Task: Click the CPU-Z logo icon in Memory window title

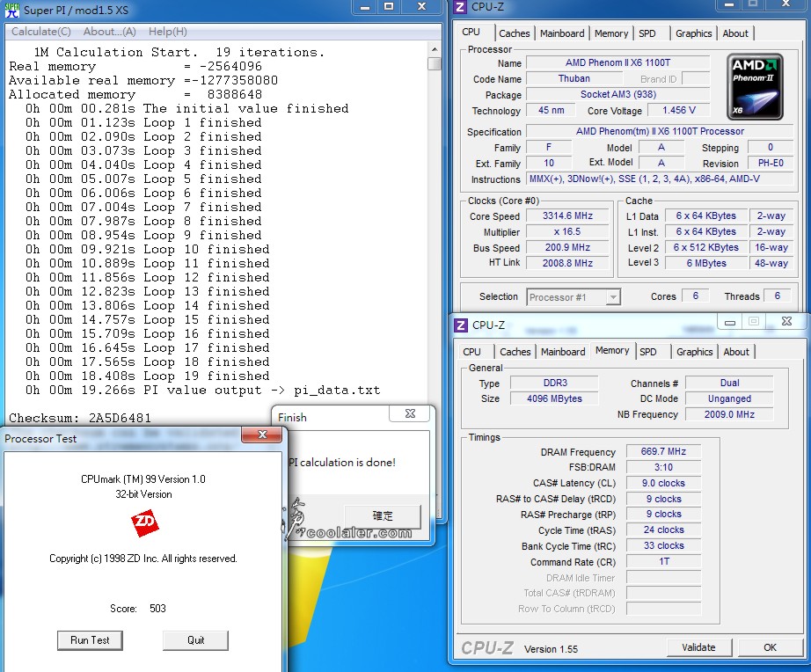Action: 461,325
